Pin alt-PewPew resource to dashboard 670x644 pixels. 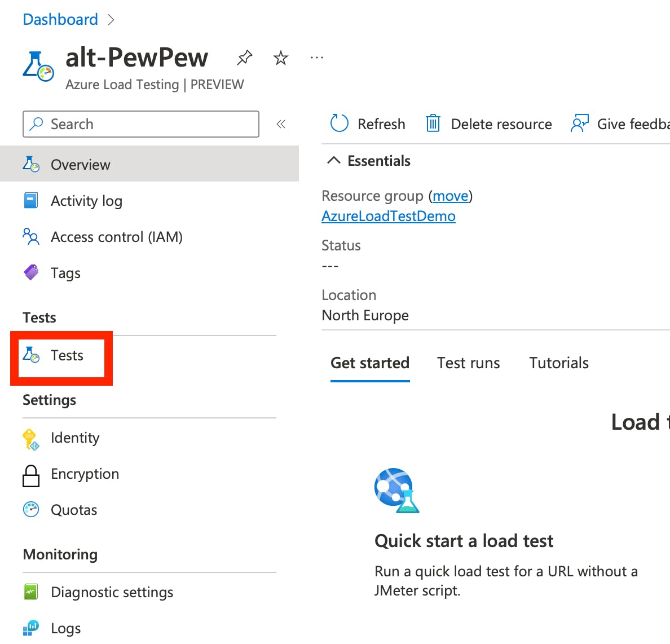(244, 58)
